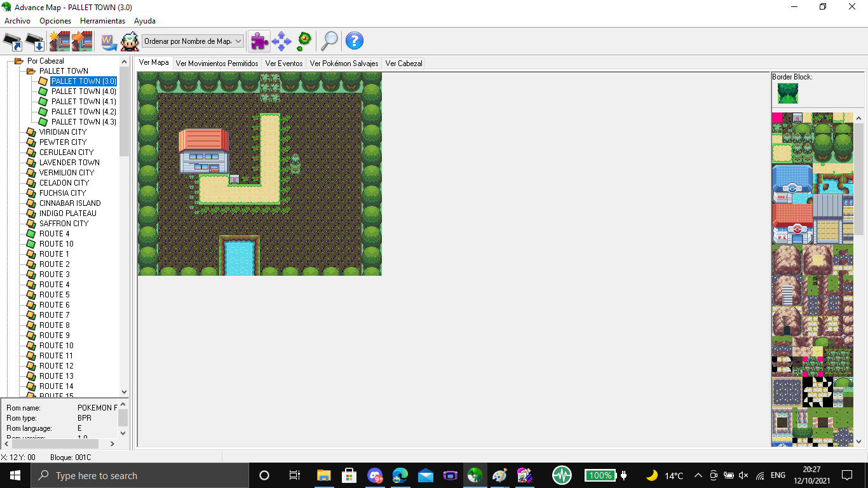This screenshot has width=868, height=488.
Task: Click the house icon with orange arrow
Action: (x=82, y=41)
